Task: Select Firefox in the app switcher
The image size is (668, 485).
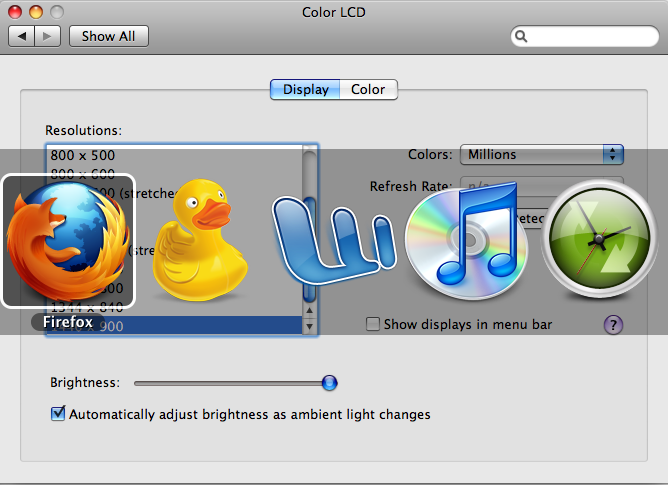Action: tap(68, 241)
